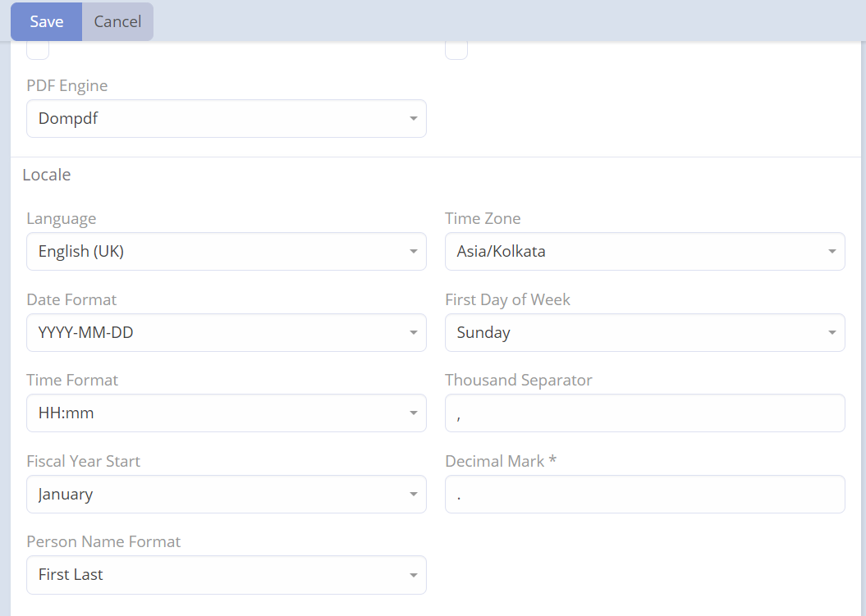
Task: Click the Person Name Format label
Action: click(x=103, y=542)
